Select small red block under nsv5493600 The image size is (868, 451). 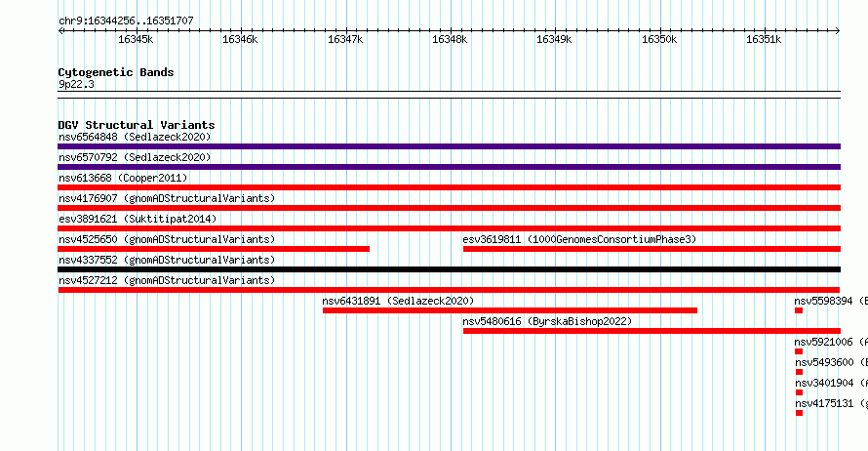(x=800, y=372)
